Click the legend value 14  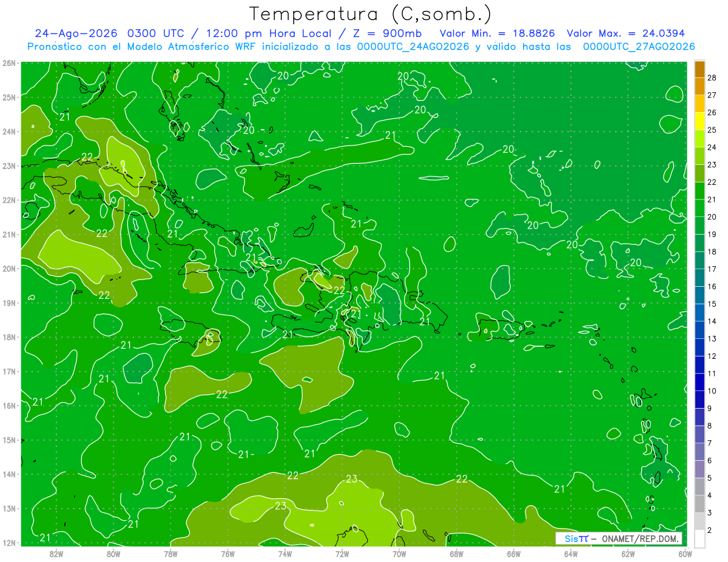[x=712, y=321]
